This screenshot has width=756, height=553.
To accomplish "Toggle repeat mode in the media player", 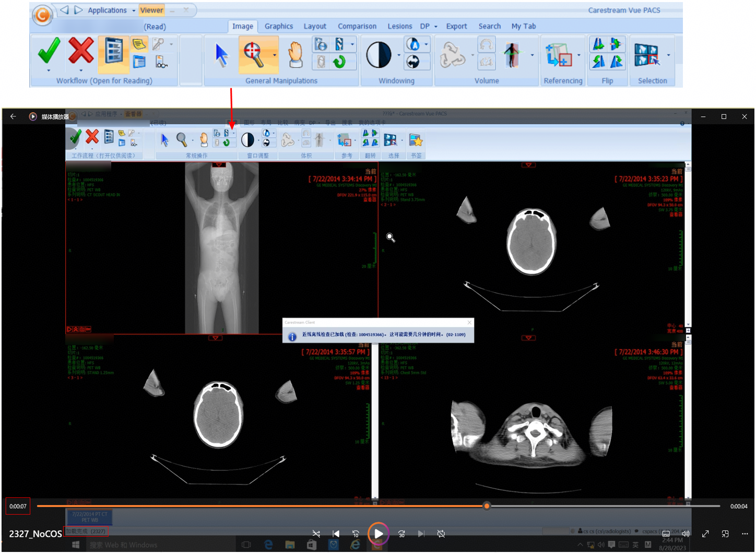I will point(441,534).
